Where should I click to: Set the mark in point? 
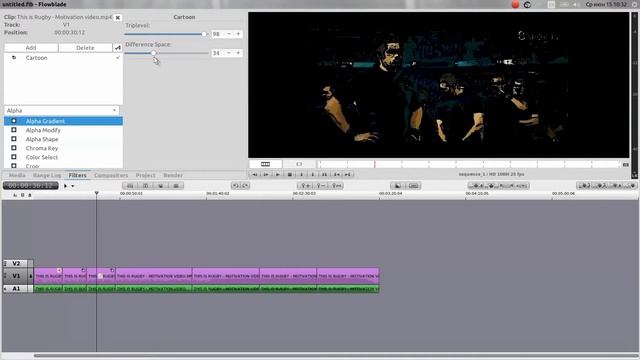pos(302,174)
